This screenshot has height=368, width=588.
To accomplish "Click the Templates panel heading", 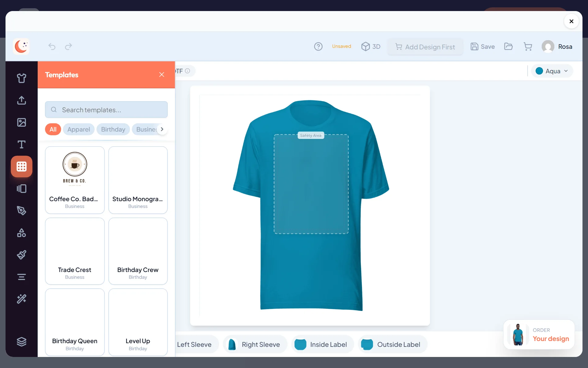I will [x=62, y=75].
